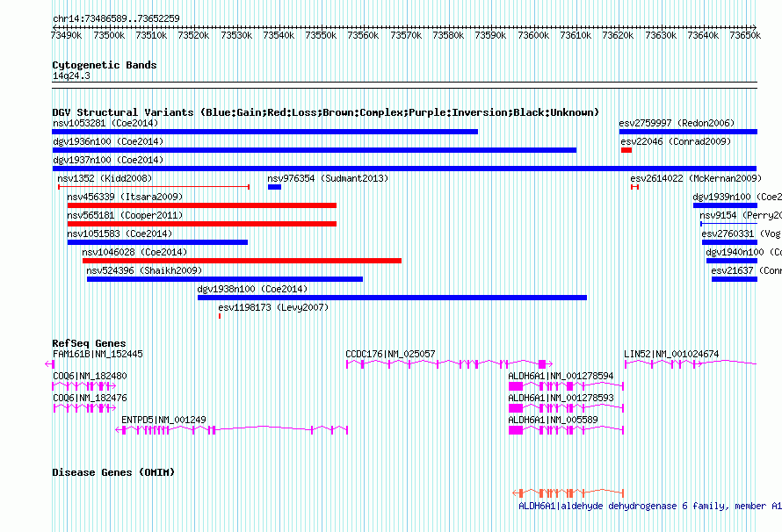The height and width of the screenshot is (532, 782).
Task: Click the 73600k ruler tick label
Action: [533, 35]
